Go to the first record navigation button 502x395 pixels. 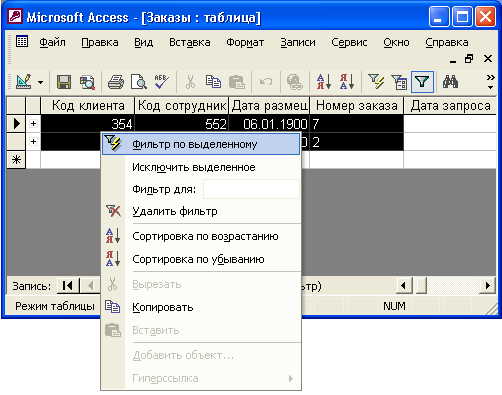(x=68, y=286)
